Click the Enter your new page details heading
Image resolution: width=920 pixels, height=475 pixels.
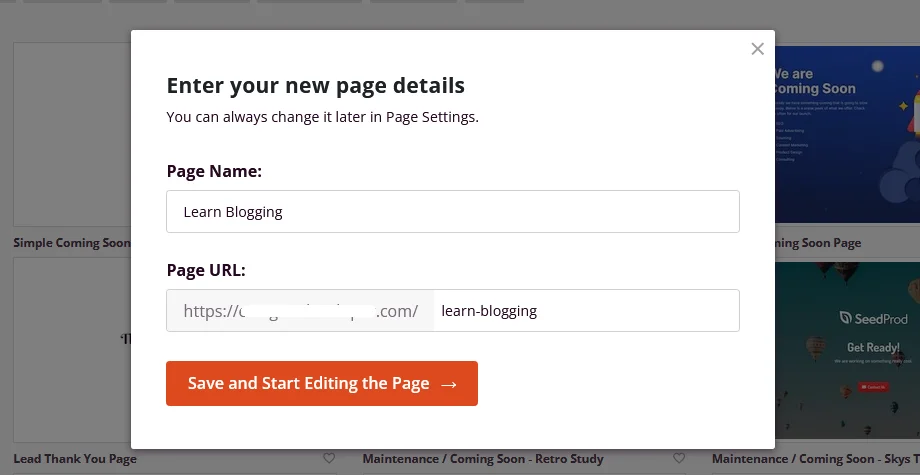point(316,86)
